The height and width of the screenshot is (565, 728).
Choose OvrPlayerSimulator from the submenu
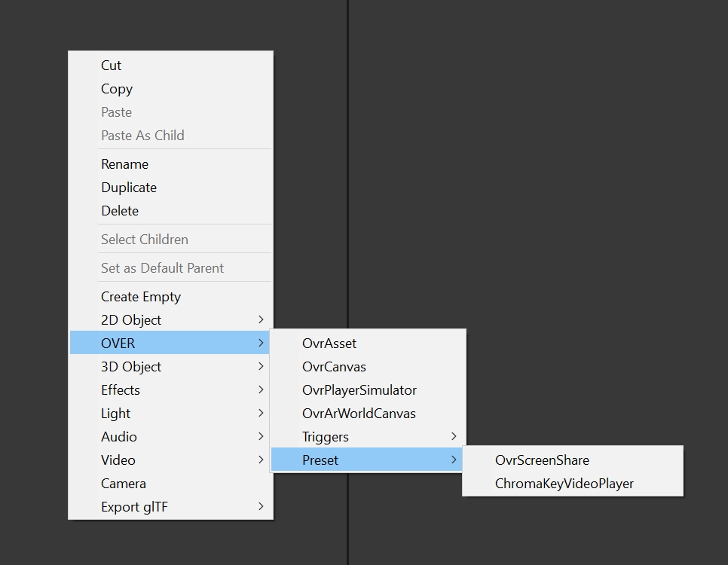359,390
